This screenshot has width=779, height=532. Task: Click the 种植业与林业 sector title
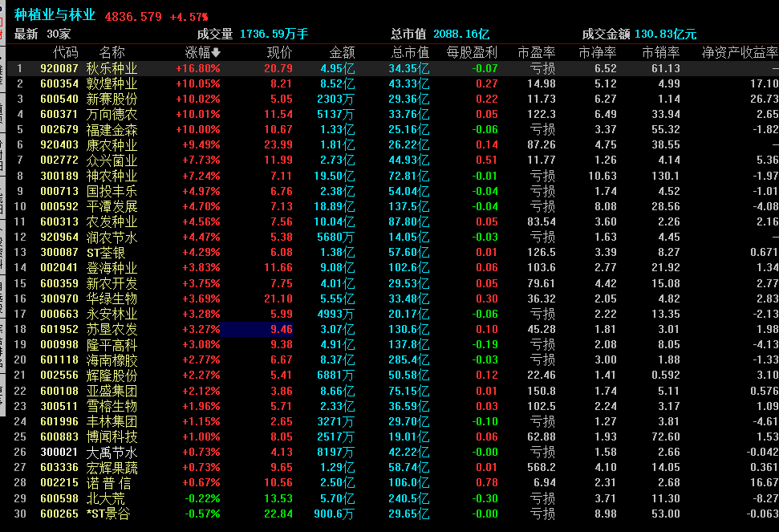55,15
